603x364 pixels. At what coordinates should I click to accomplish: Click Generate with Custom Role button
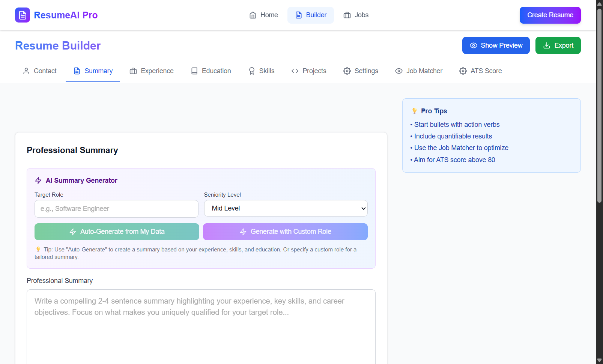click(285, 232)
